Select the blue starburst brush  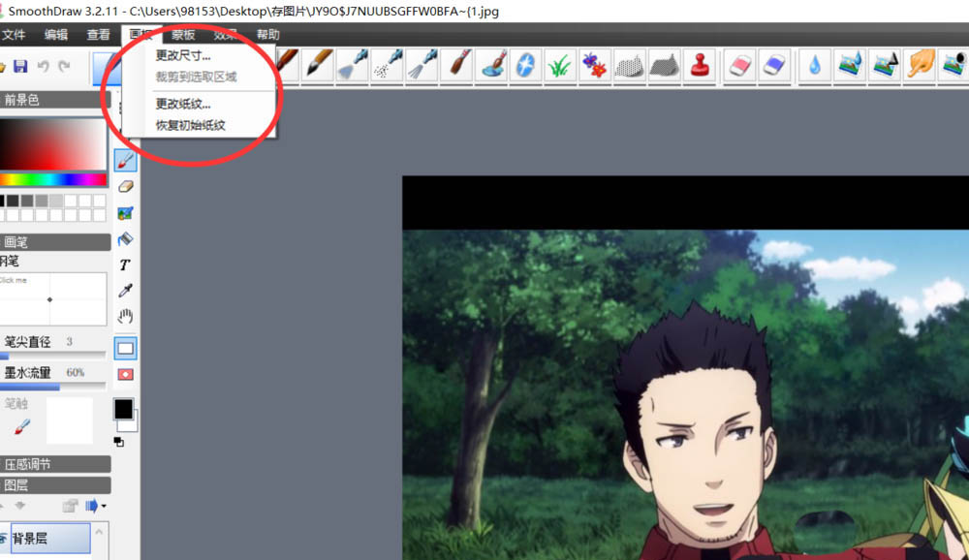(x=525, y=64)
